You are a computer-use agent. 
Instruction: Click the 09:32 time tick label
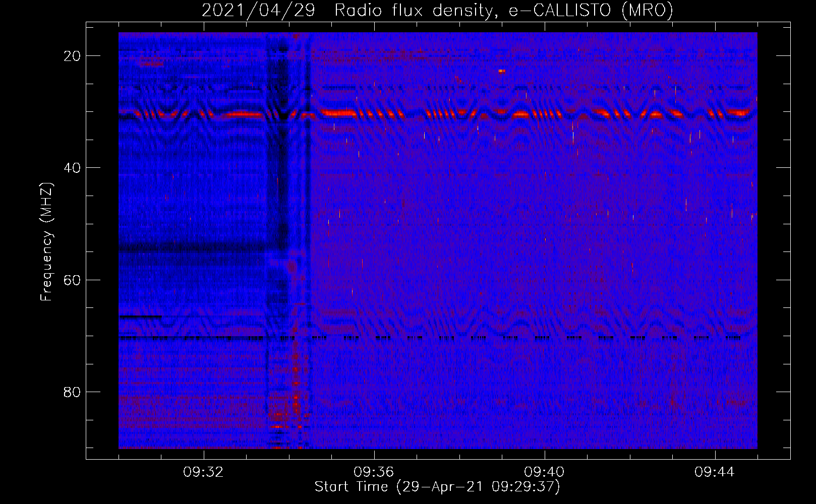click(x=203, y=472)
